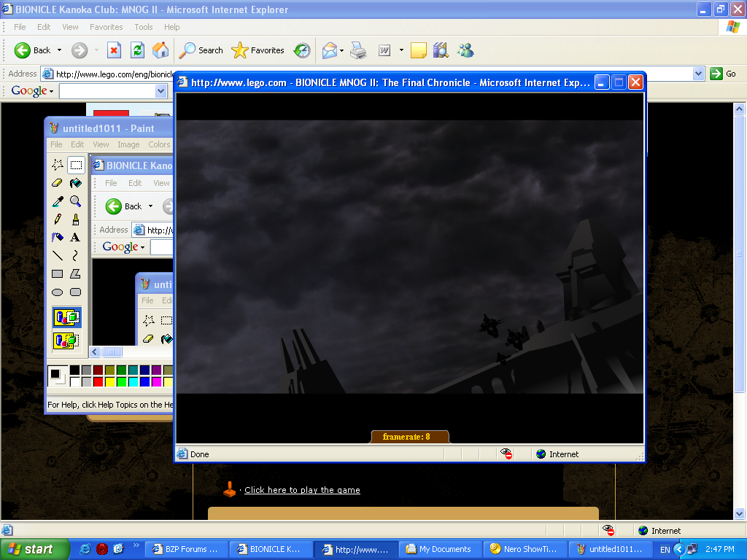Select the rectangular Select tool in Paint
Screen dimensions: 747x560
(x=76, y=165)
